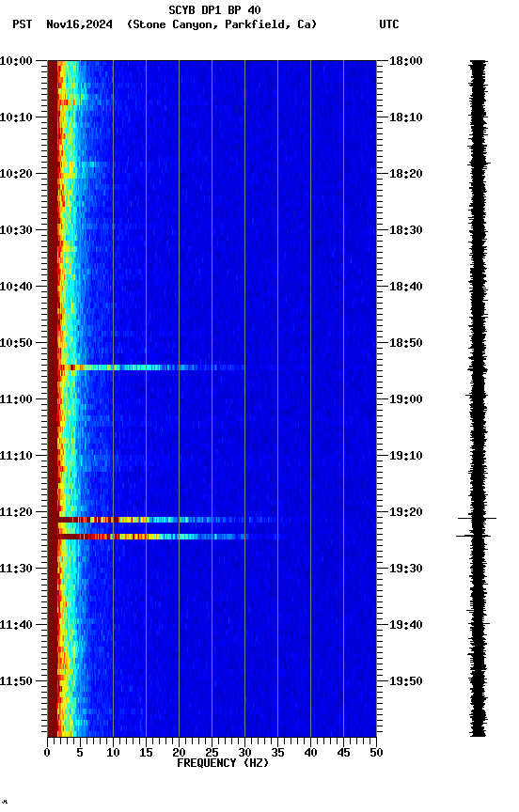Click the 10:50 PST time label
The height and width of the screenshot is (812, 519).
tap(16, 343)
